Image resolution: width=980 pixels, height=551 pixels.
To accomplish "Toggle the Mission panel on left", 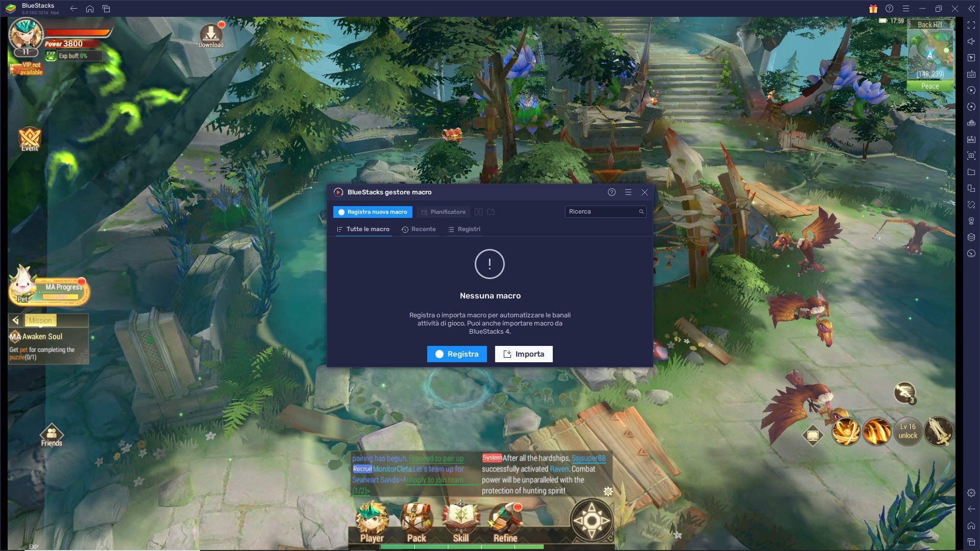I will coord(16,319).
